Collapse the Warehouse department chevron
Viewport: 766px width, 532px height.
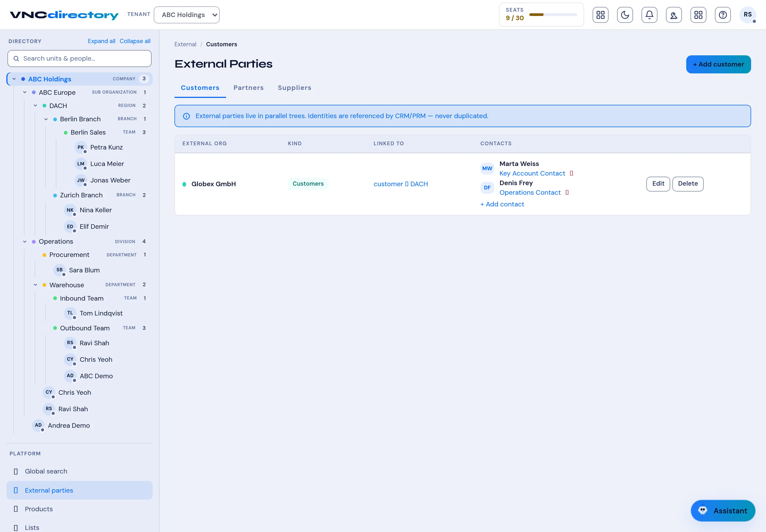coord(35,285)
